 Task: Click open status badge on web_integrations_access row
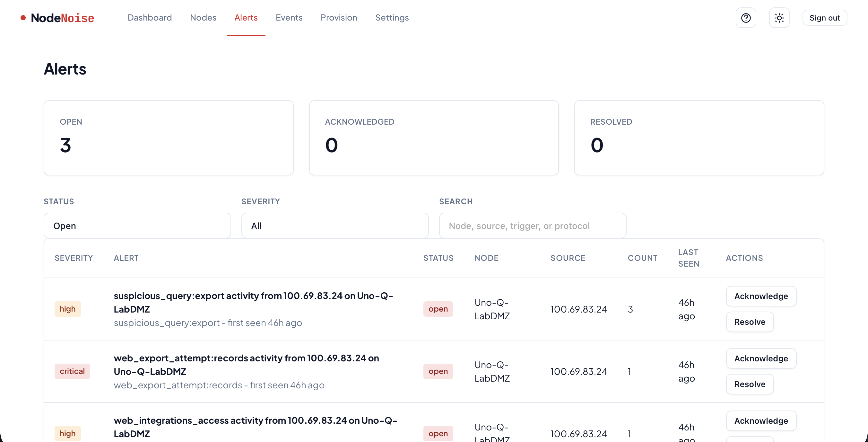pos(438,434)
